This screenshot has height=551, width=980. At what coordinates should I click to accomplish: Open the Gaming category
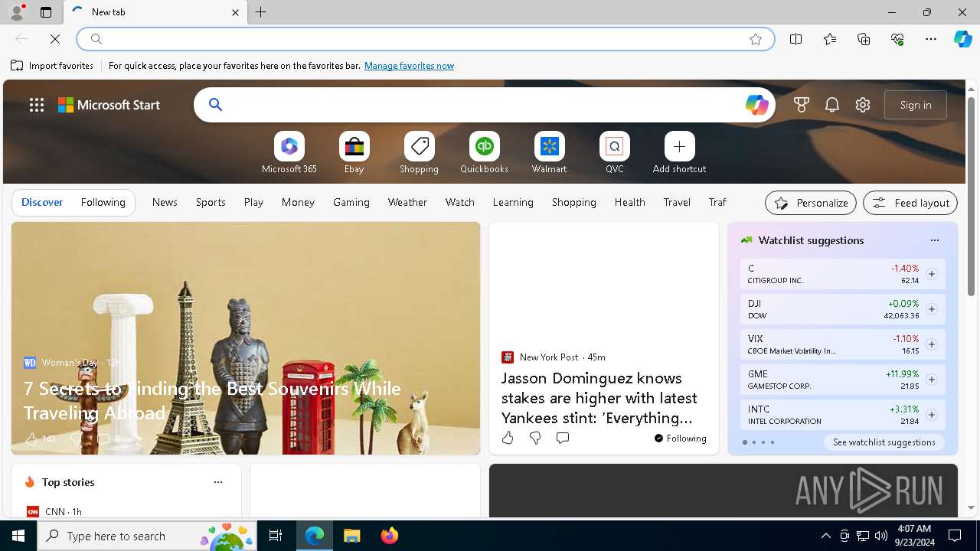tap(351, 203)
